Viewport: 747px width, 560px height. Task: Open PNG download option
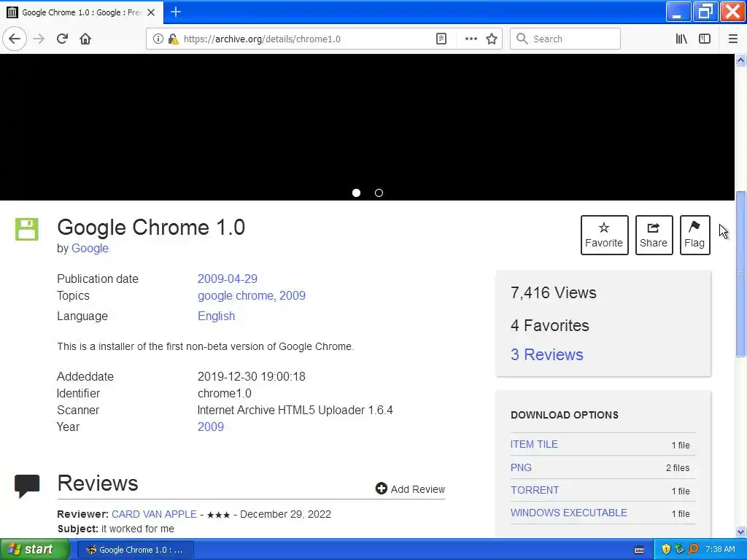pos(521,467)
